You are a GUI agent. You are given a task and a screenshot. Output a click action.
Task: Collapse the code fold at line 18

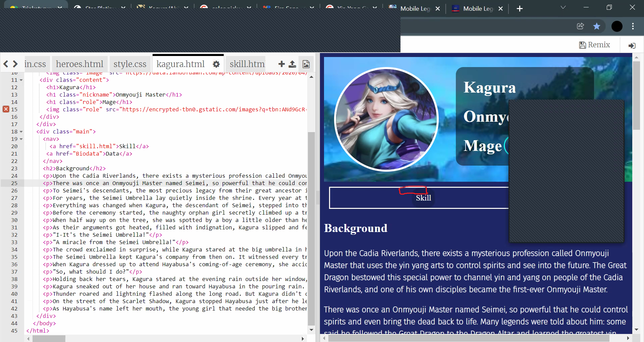21,132
